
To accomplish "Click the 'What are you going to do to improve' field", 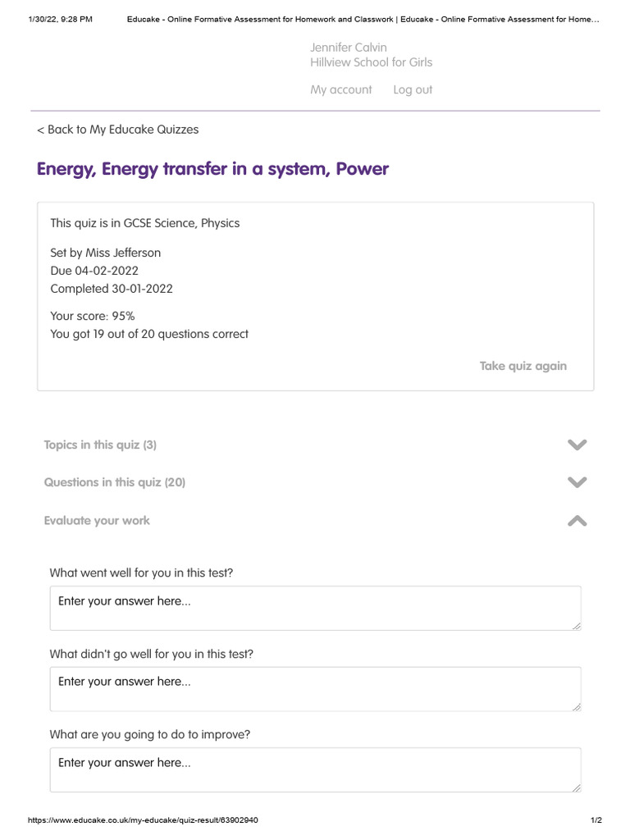I will 315,769.
